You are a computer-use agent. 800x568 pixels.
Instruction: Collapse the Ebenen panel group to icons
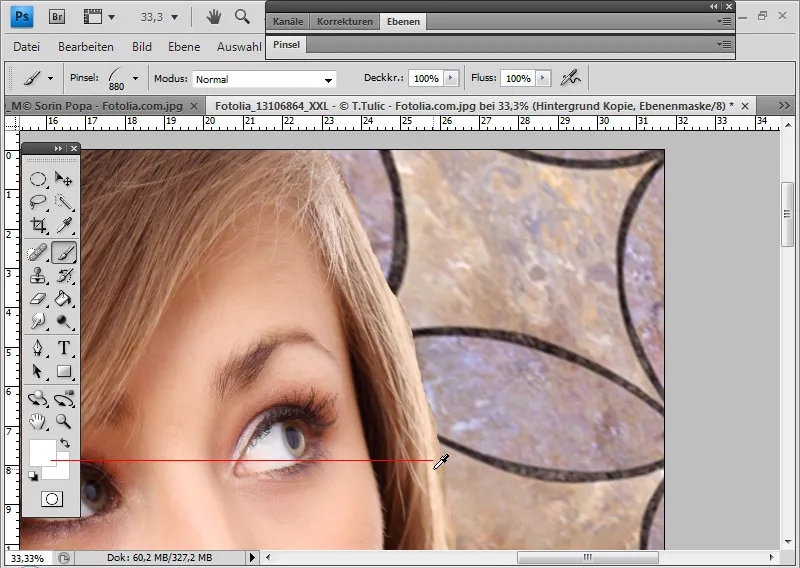point(713,6)
